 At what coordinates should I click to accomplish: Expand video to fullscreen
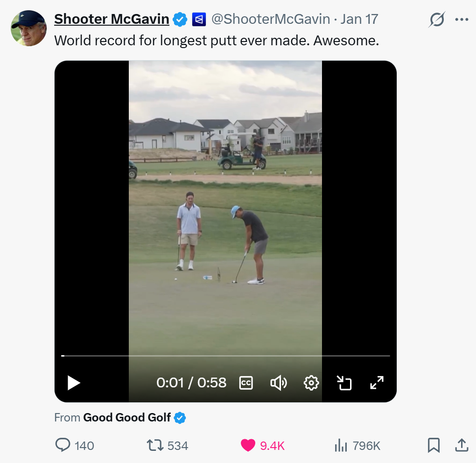(377, 383)
